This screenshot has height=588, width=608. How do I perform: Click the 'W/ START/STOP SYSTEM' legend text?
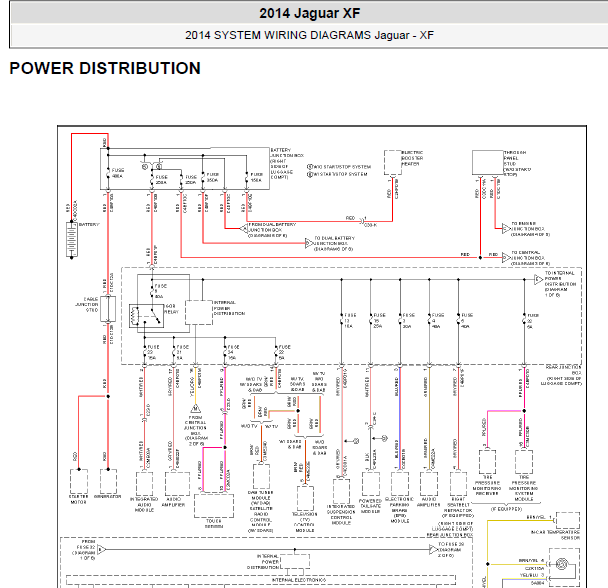340,175
